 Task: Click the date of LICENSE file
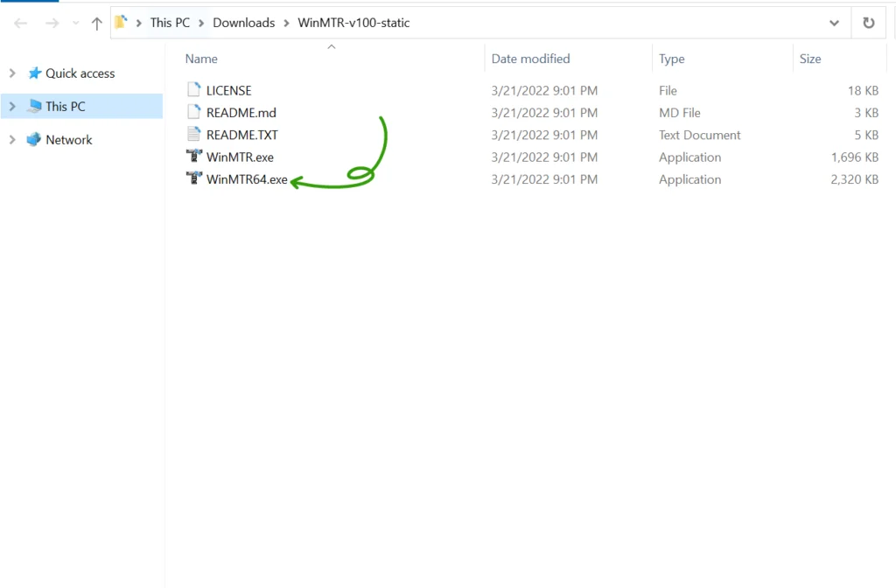tap(544, 90)
